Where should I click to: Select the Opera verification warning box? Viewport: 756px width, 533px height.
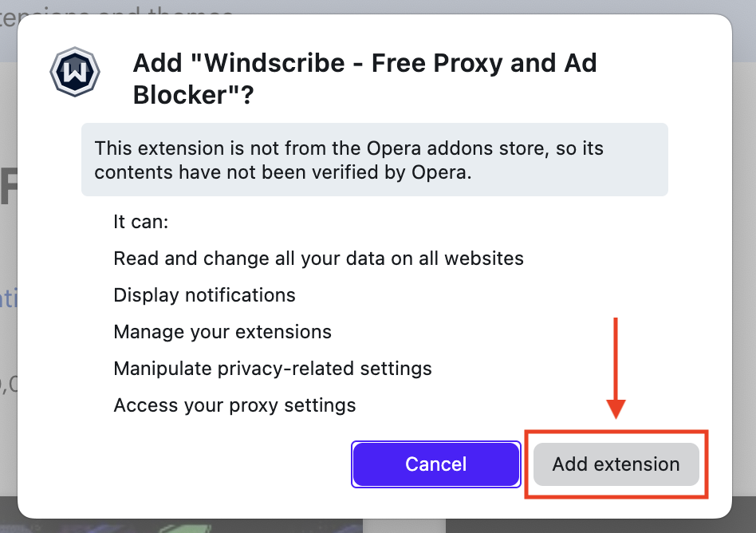tap(374, 159)
